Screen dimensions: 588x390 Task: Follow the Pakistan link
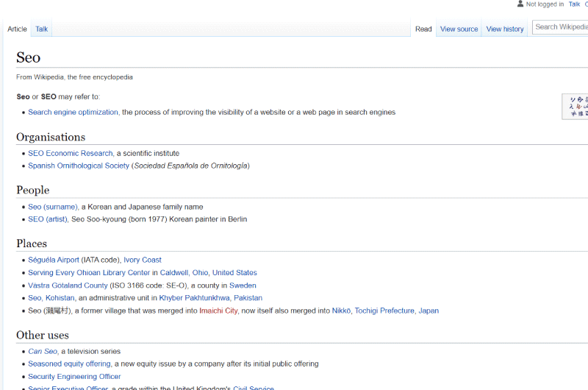pyautogui.click(x=248, y=298)
